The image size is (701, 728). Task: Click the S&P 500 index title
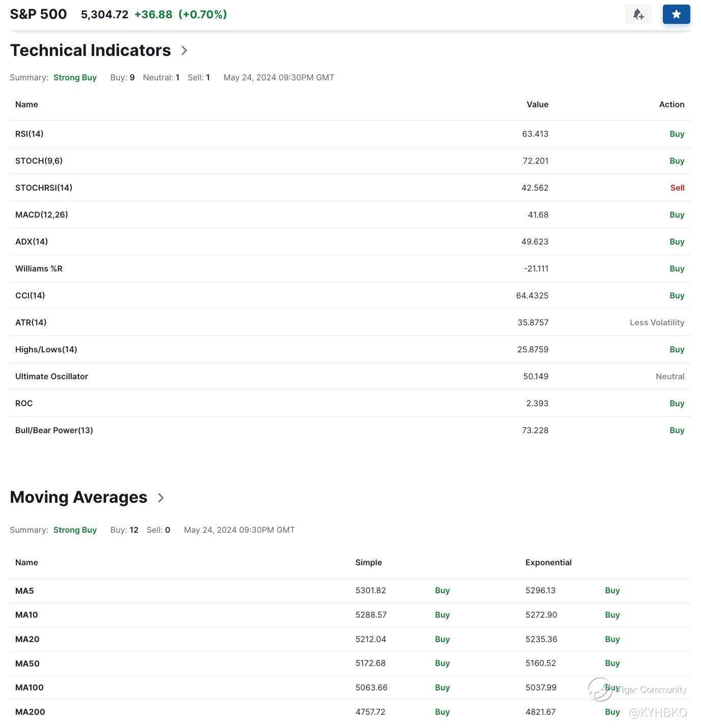(x=39, y=14)
